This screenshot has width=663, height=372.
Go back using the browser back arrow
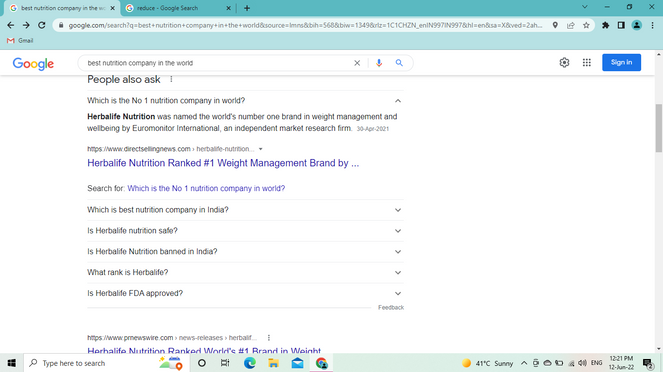click(11, 25)
